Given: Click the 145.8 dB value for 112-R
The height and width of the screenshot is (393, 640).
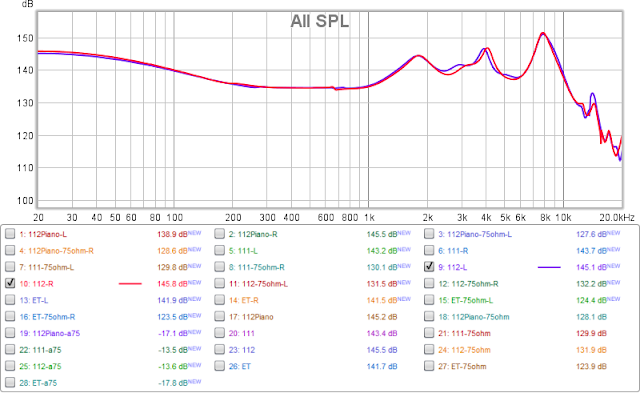Looking at the screenshot, I should [x=173, y=284].
